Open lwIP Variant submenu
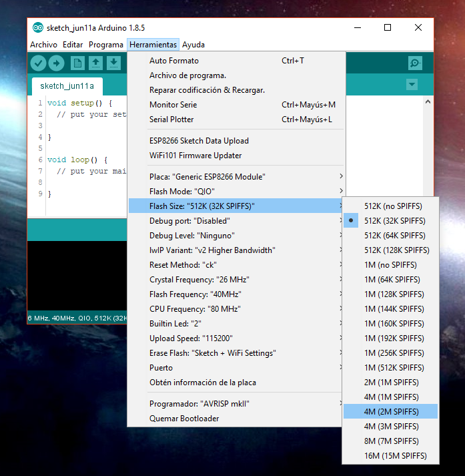The image size is (465, 476). [x=236, y=250]
